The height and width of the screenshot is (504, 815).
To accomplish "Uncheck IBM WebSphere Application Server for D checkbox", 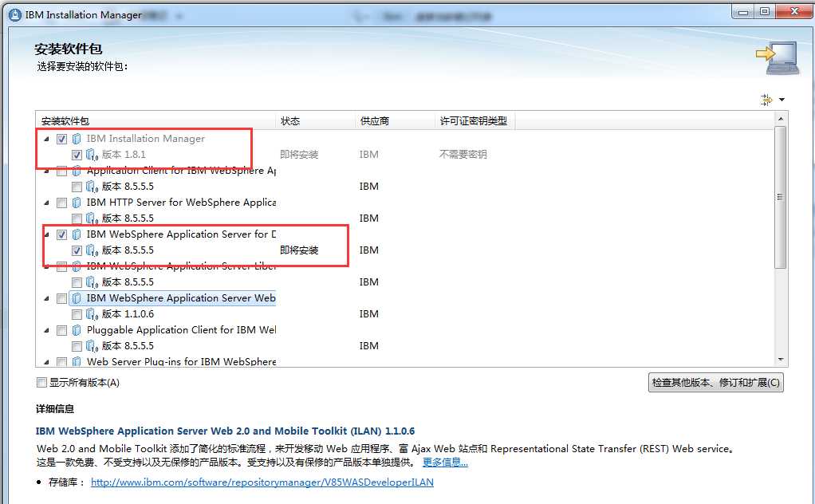I will point(62,234).
